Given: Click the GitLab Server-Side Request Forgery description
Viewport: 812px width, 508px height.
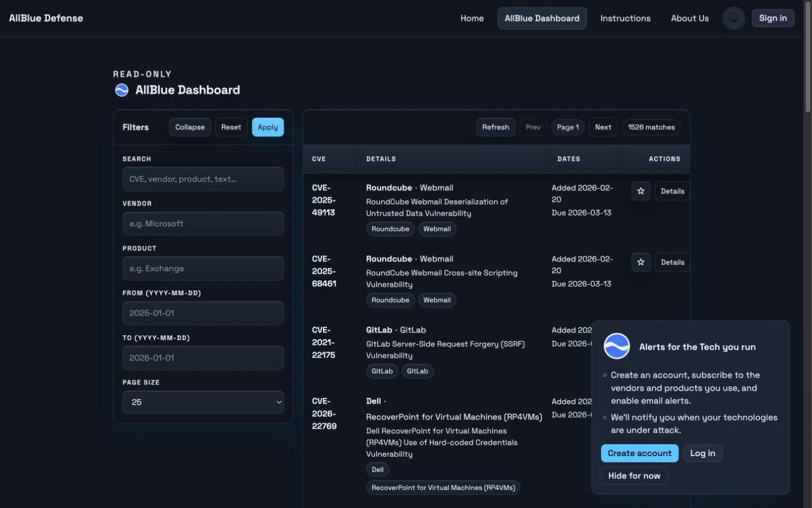Looking at the screenshot, I should point(445,350).
